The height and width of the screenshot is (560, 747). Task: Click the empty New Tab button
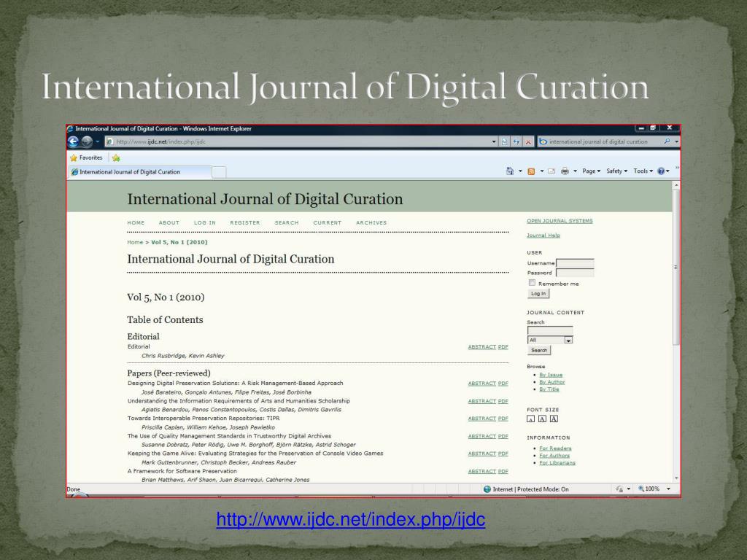[219, 172]
